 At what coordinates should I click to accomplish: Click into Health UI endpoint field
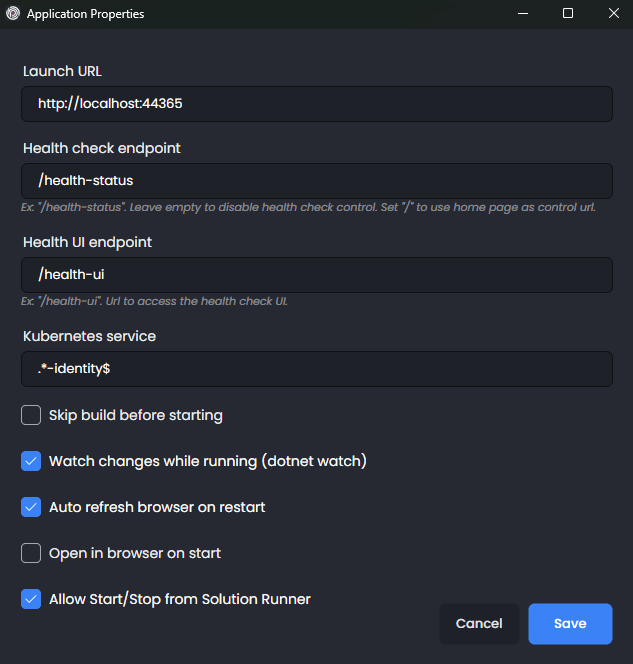[316, 275]
